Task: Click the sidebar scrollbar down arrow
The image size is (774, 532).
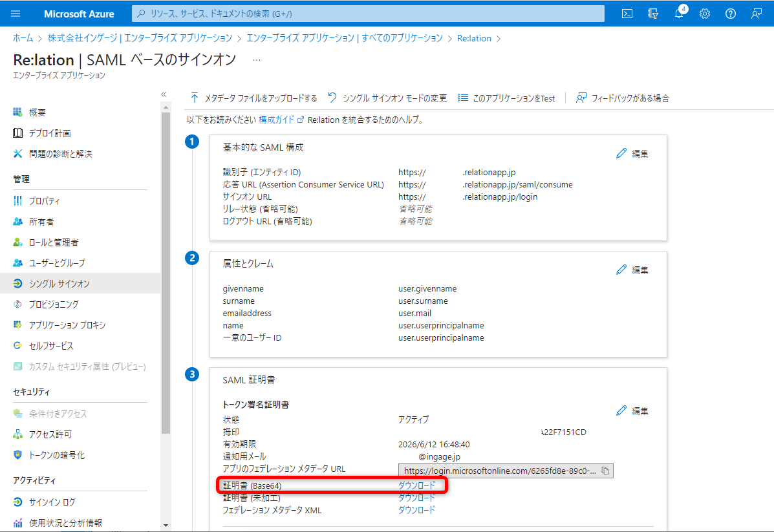Action: (x=166, y=526)
